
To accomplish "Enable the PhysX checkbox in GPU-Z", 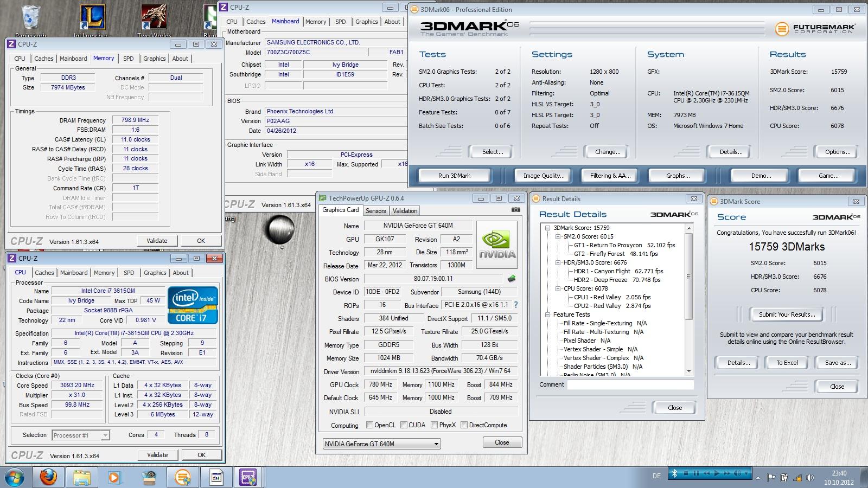I will coord(434,425).
